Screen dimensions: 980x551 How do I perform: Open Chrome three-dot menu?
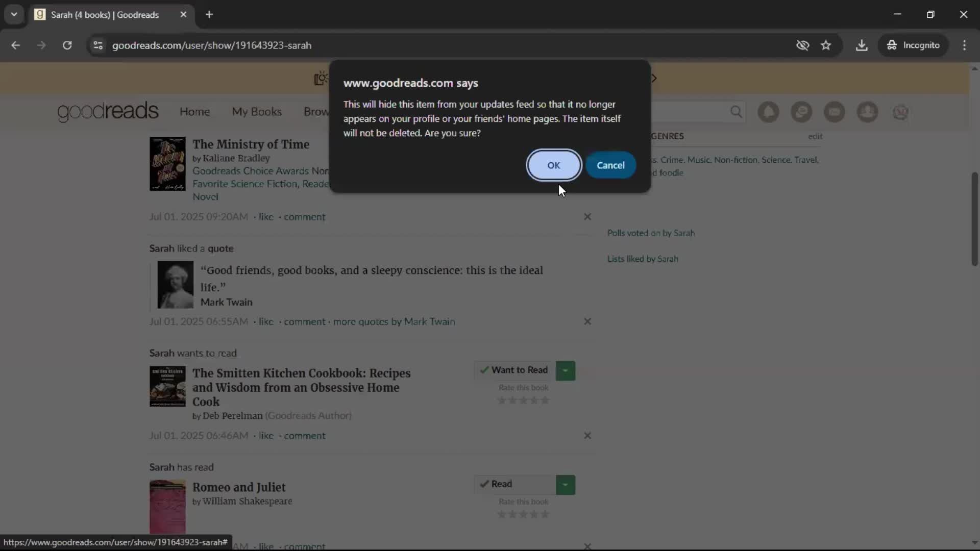pyautogui.click(x=964, y=45)
